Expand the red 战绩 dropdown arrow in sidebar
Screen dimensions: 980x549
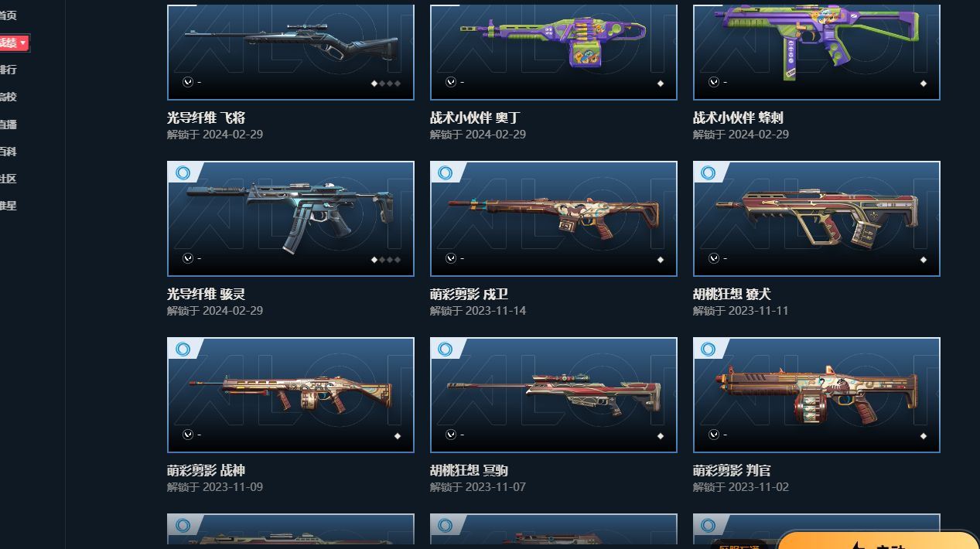click(x=23, y=43)
